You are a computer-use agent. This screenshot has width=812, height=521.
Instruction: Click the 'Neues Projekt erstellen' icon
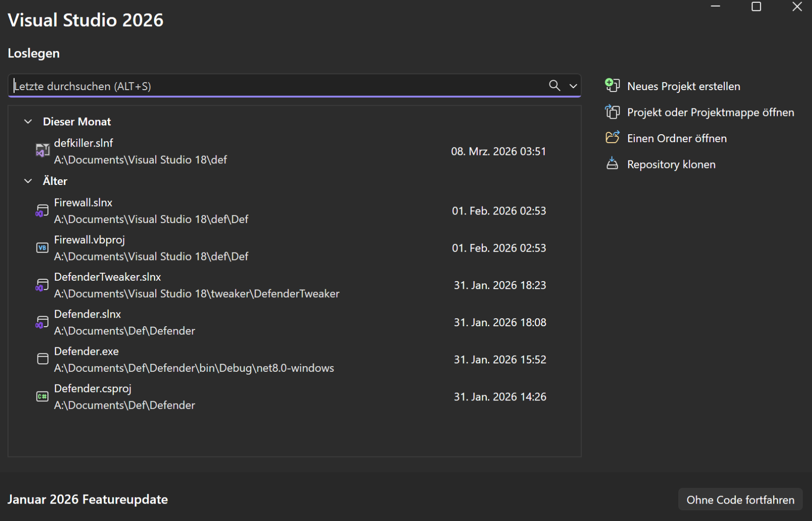612,85
